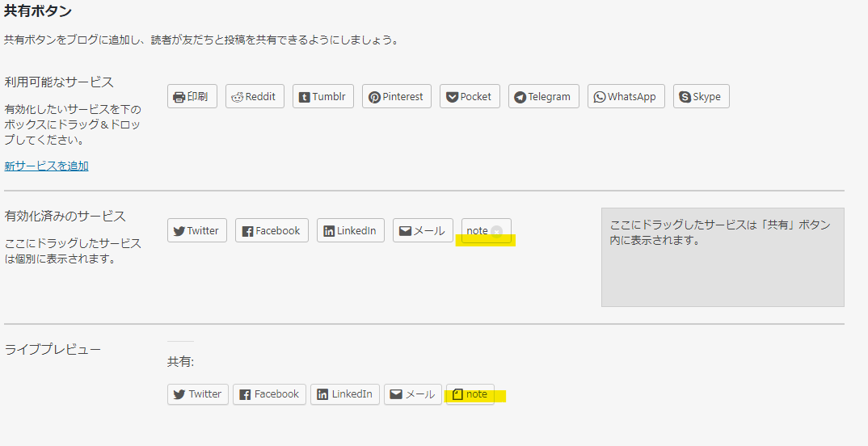This screenshot has height=446, width=868.
Task: Click the Print (印刷) service button
Action: [192, 96]
